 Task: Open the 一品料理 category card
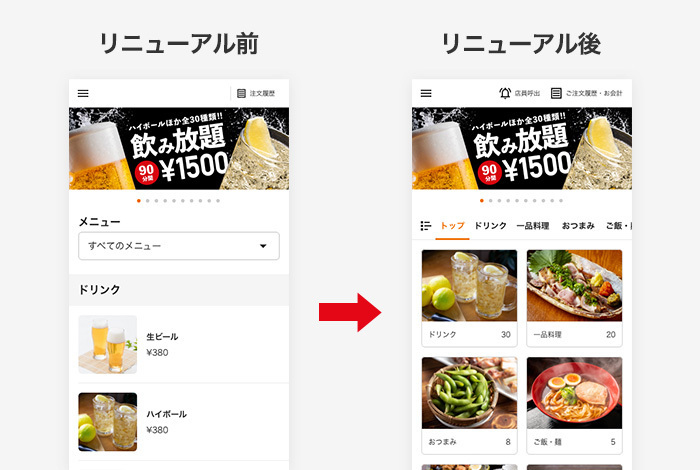point(574,298)
